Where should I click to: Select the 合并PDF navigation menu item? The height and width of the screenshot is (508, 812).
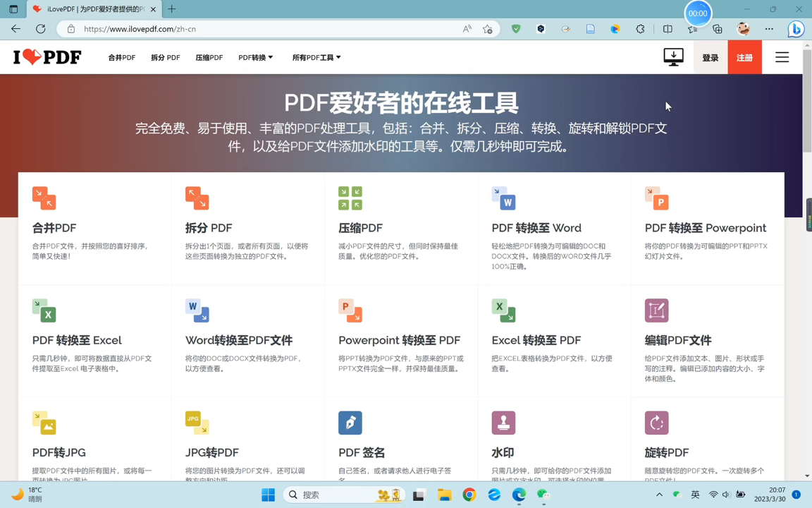[x=121, y=57]
